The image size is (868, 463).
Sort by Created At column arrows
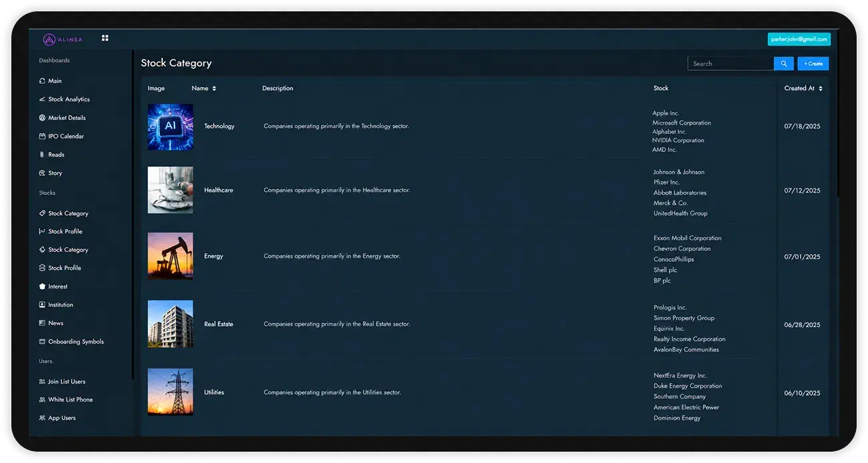[821, 89]
